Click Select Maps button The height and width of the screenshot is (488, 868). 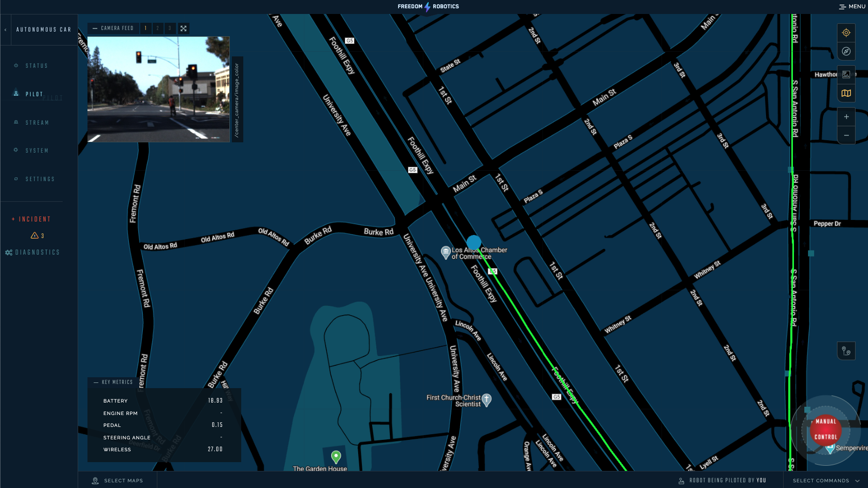pyautogui.click(x=117, y=481)
